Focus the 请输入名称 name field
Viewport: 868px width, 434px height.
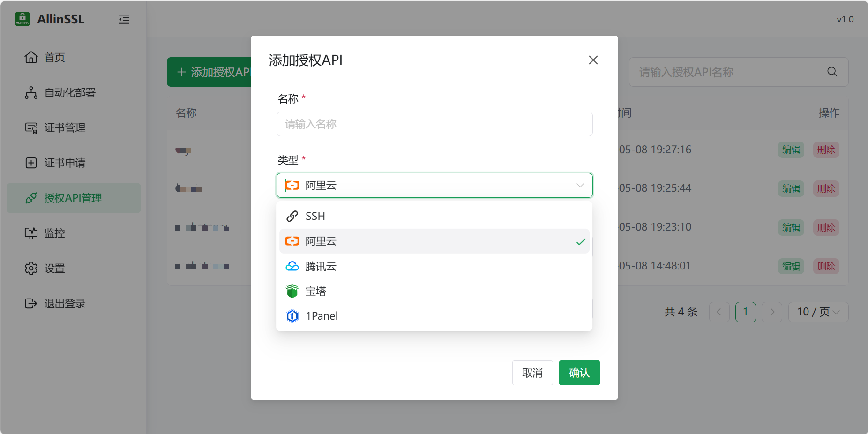[434, 124]
